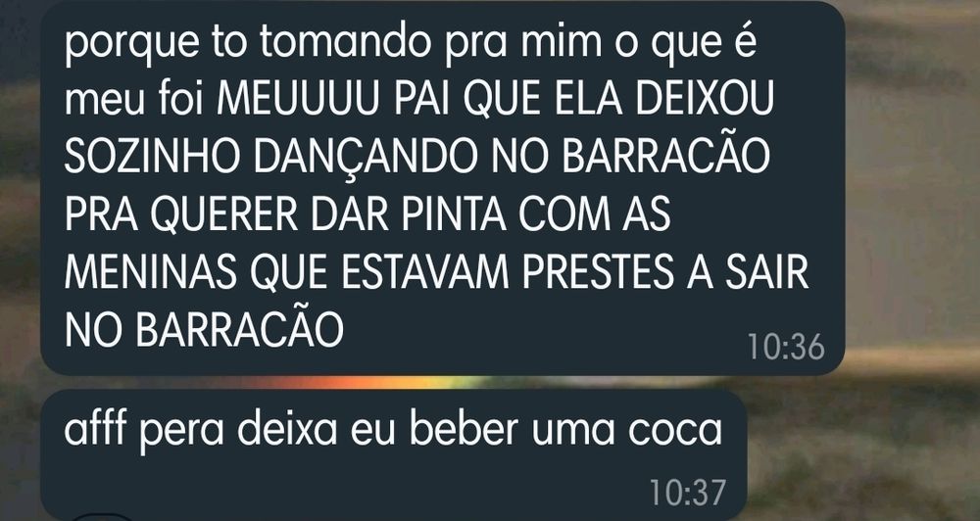Click the word 'DEIXOU' in the first message
The height and width of the screenshot is (521, 980).
702,101
